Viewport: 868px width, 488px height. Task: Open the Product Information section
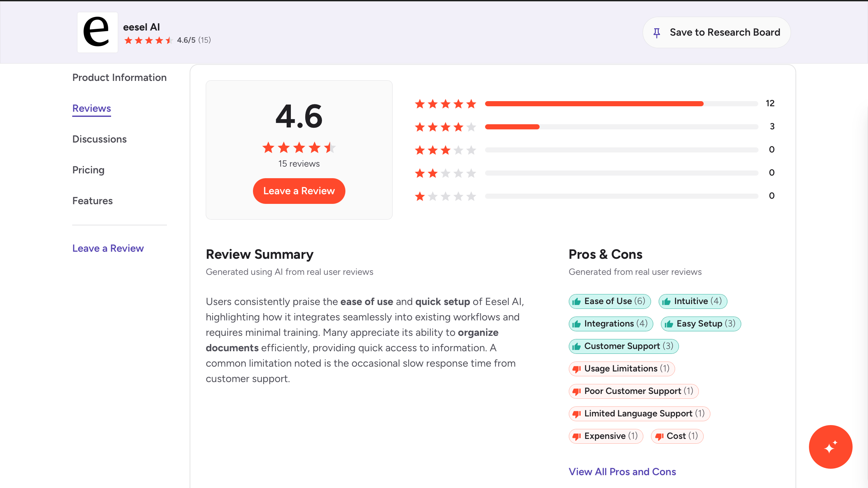119,77
